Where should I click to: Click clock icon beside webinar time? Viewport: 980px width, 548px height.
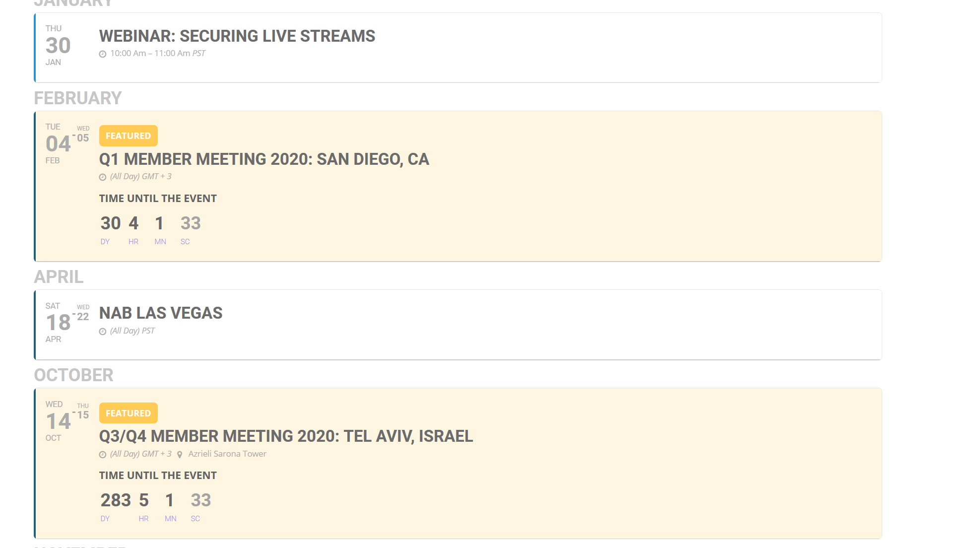coord(103,54)
